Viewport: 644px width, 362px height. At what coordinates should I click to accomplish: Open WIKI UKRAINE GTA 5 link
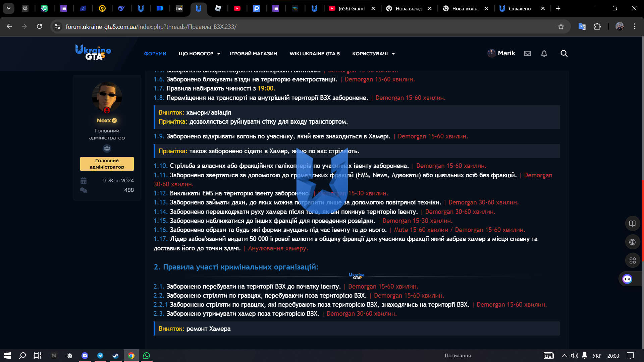pos(315,54)
